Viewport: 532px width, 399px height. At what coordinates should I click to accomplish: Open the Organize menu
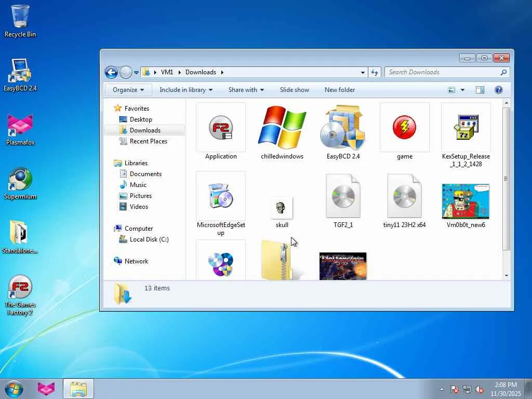pyautogui.click(x=128, y=90)
